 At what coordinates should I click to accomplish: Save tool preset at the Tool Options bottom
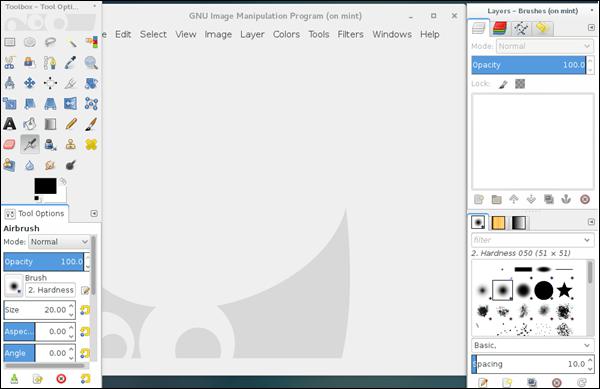coord(14,379)
